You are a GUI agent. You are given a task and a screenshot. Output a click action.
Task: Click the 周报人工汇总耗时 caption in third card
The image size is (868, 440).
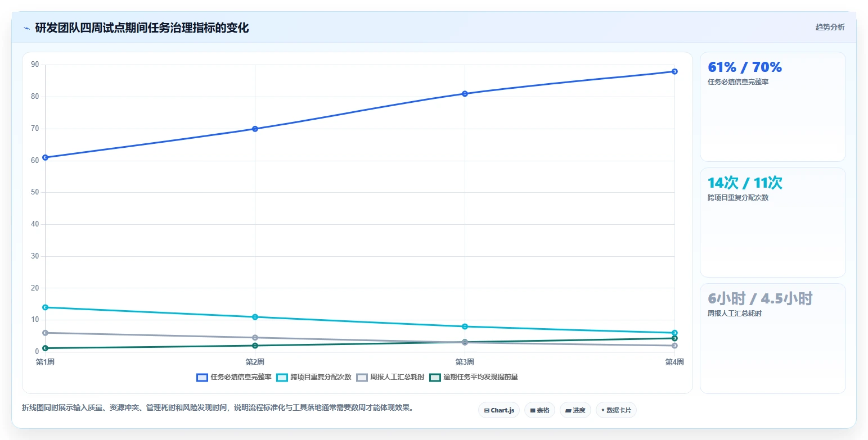tap(735, 314)
